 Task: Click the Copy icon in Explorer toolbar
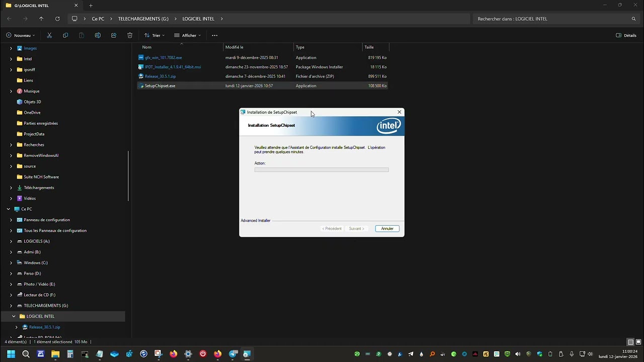click(65, 35)
